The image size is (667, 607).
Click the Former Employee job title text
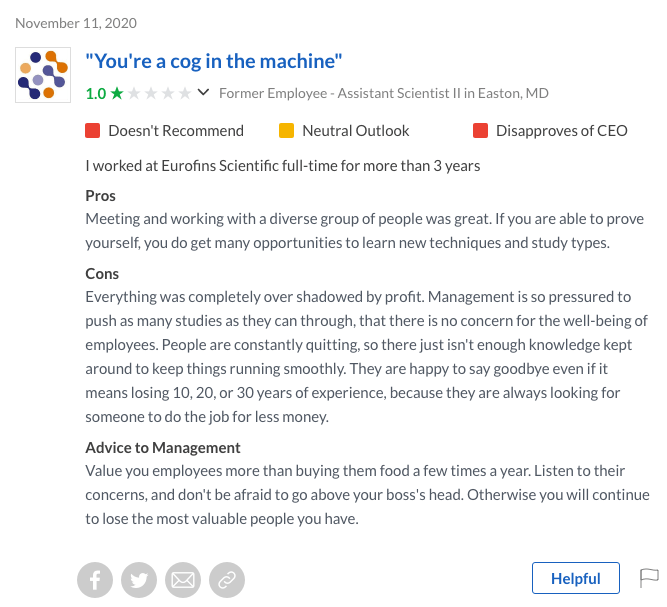[x=383, y=94]
